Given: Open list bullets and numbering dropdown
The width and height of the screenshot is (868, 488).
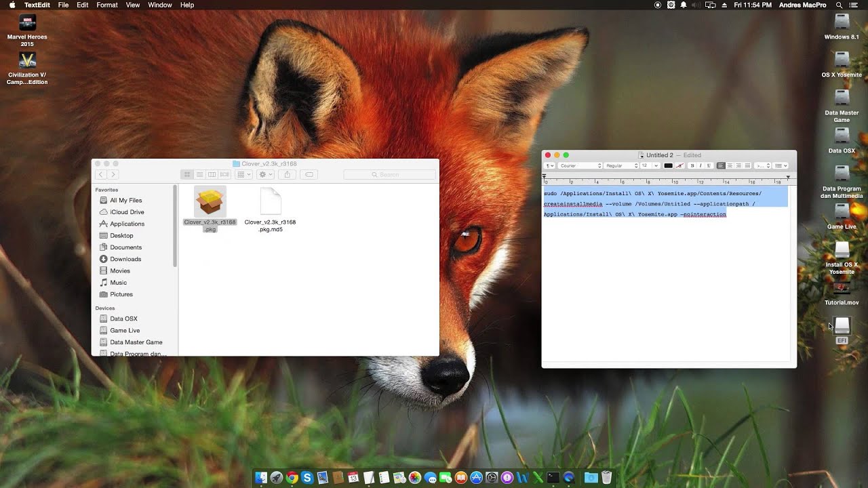Looking at the screenshot, I should [781, 165].
